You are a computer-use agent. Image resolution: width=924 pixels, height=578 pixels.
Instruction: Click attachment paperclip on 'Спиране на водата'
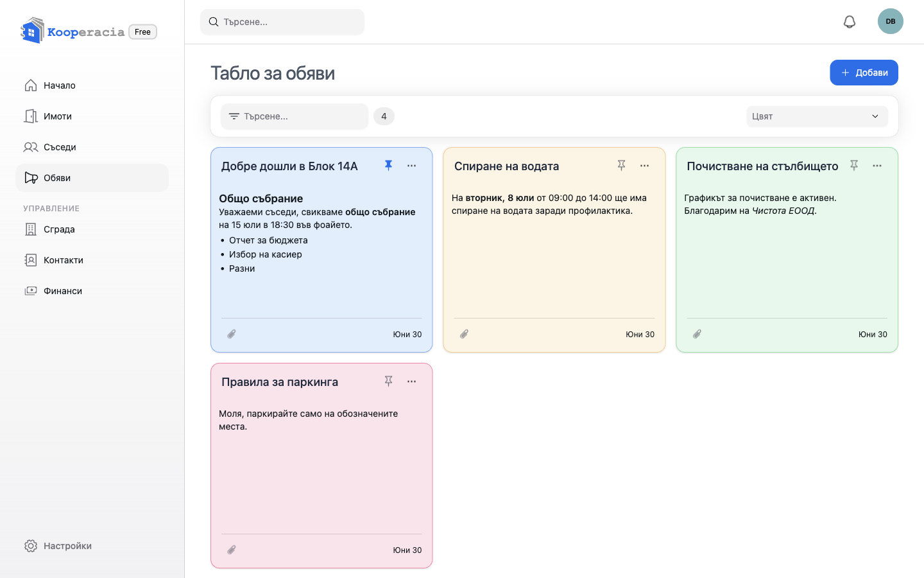[465, 334]
